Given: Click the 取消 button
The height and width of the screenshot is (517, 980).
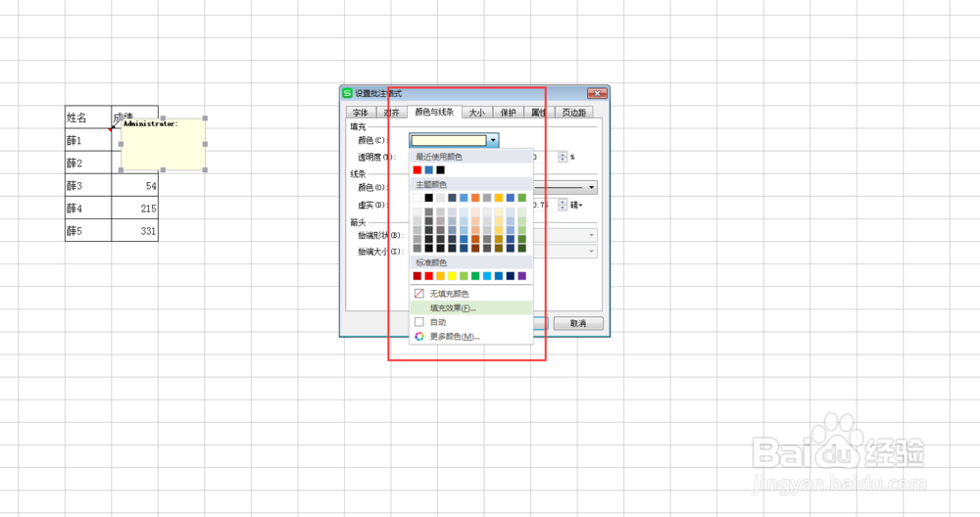Looking at the screenshot, I should click(578, 323).
